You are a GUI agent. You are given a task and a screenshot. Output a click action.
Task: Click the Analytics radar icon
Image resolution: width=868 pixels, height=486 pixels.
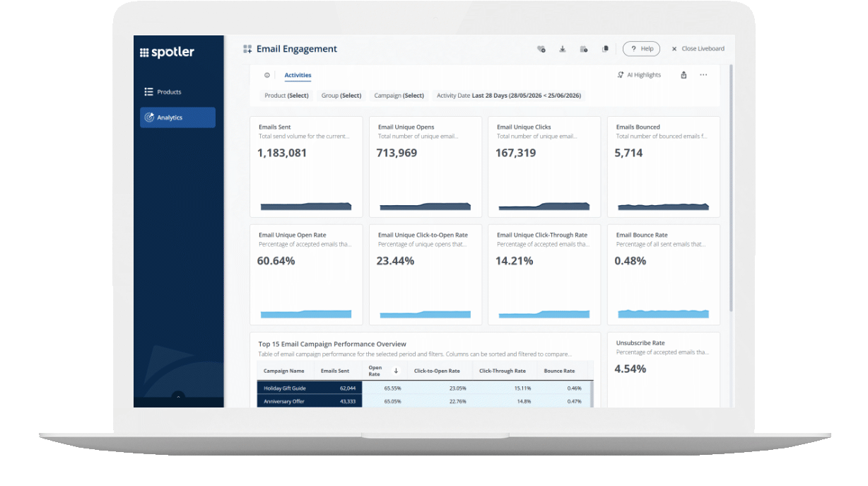point(148,117)
